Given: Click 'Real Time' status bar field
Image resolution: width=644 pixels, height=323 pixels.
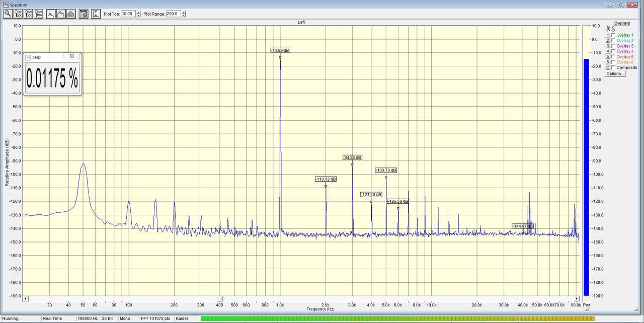Looking at the screenshot, I should [58, 318].
